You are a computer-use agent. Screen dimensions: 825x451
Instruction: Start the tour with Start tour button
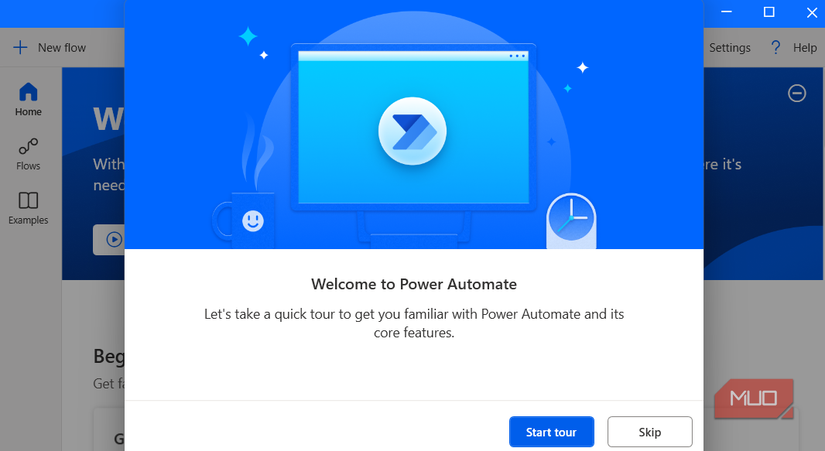(551, 432)
